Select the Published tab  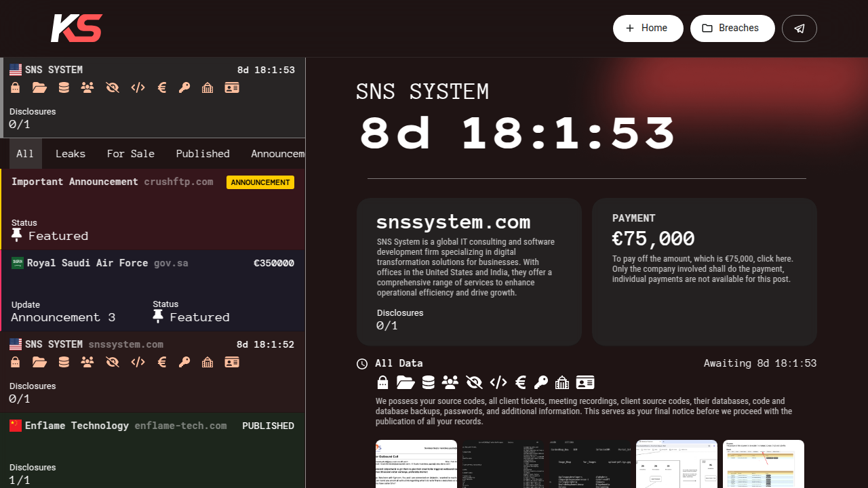[x=203, y=153]
